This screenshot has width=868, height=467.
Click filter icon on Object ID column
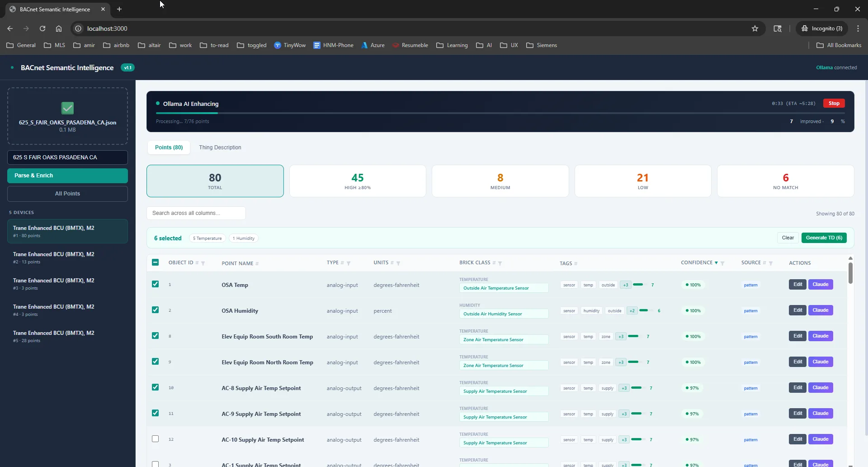click(x=203, y=263)
